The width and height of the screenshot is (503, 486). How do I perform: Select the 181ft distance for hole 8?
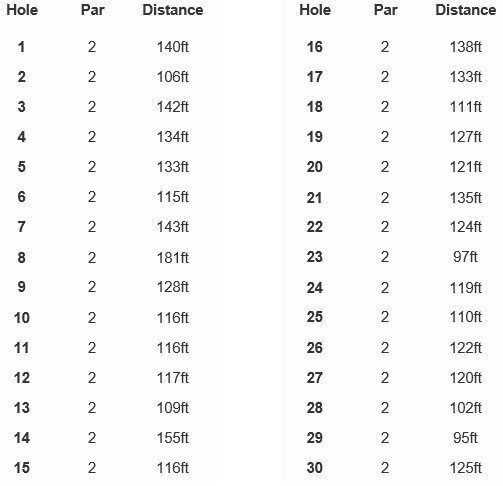point(173,258)
